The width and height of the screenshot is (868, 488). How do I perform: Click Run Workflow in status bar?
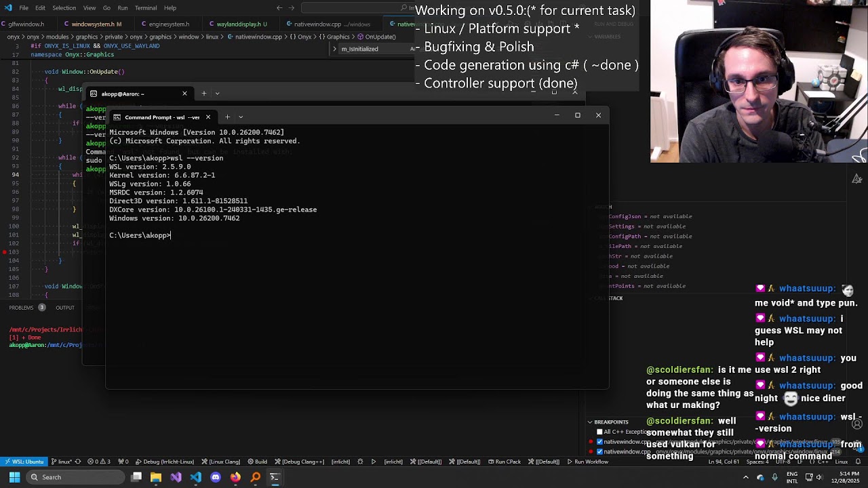[587, 462]
